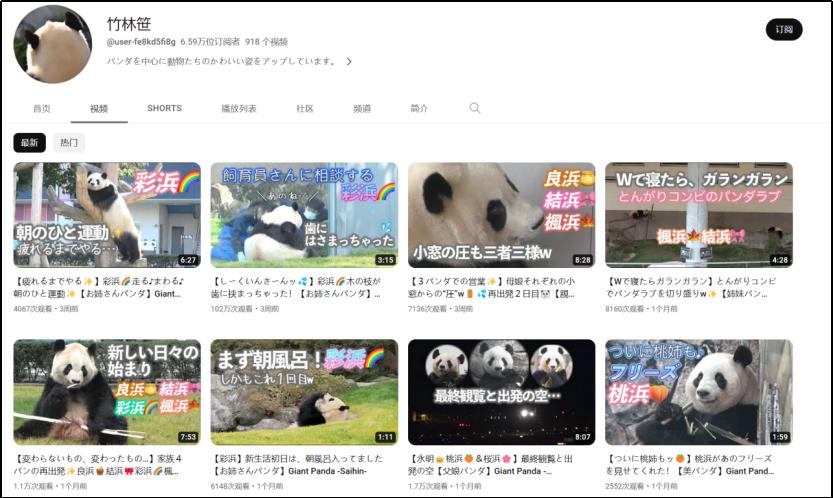Open the 桃浜 フリーズ video thumbnail
The height and width of the screenshot is (498, 833).
(699, 392)
